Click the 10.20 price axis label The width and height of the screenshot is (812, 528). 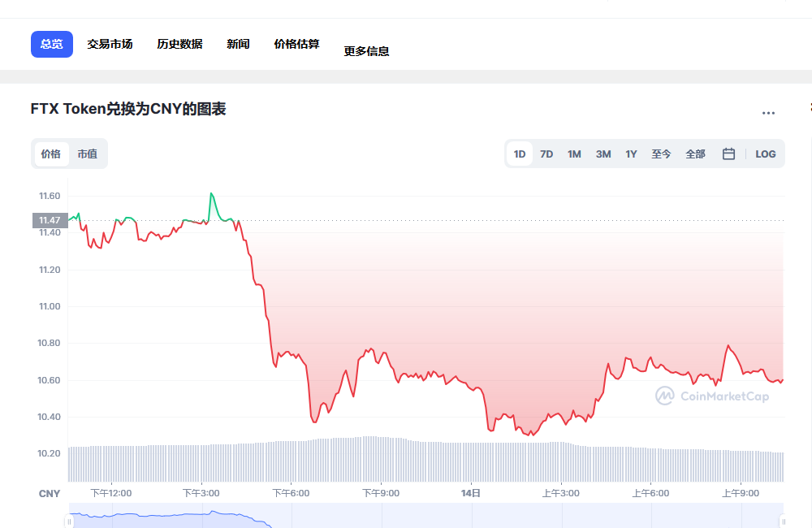pos(50,453)
